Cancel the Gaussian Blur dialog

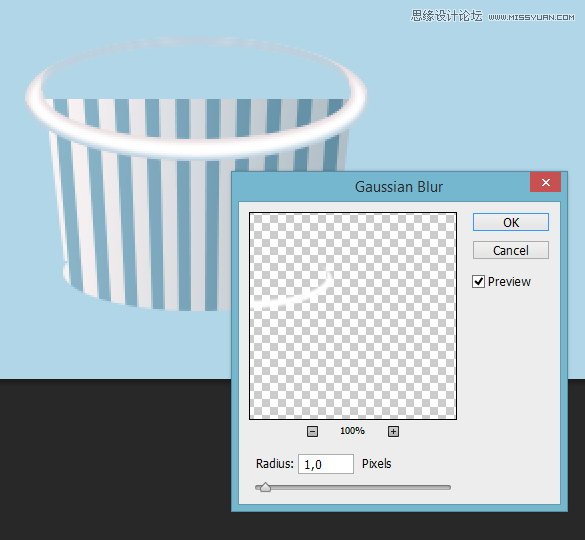[511, 250]
